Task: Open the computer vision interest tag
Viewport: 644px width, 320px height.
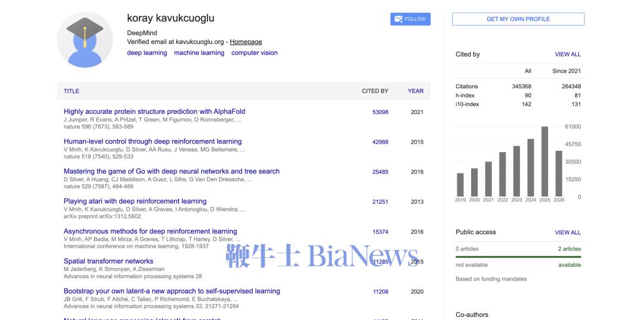Action: tap(254, 53)
